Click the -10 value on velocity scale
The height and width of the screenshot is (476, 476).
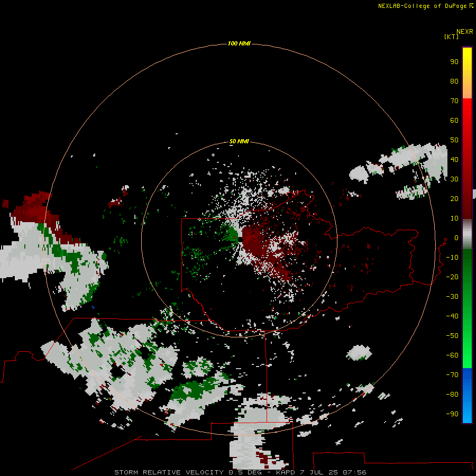452,258
